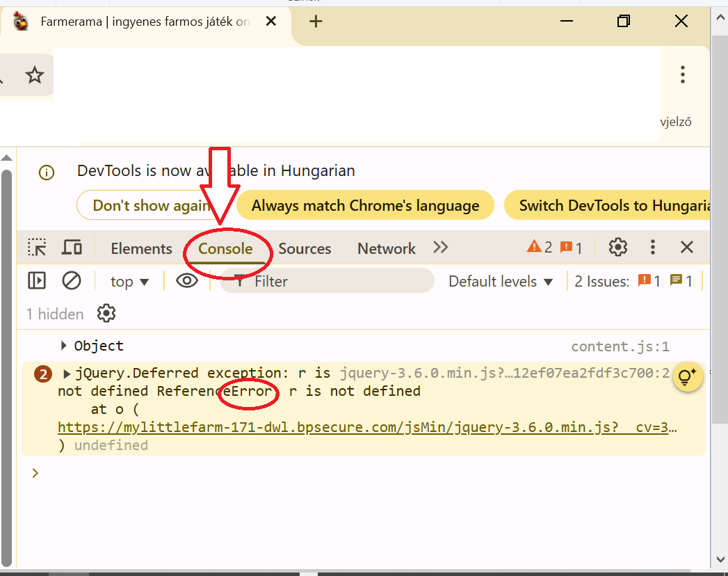
Task: Expand the Object log entry
Action: pyautogui.click(x=64, y=346)
